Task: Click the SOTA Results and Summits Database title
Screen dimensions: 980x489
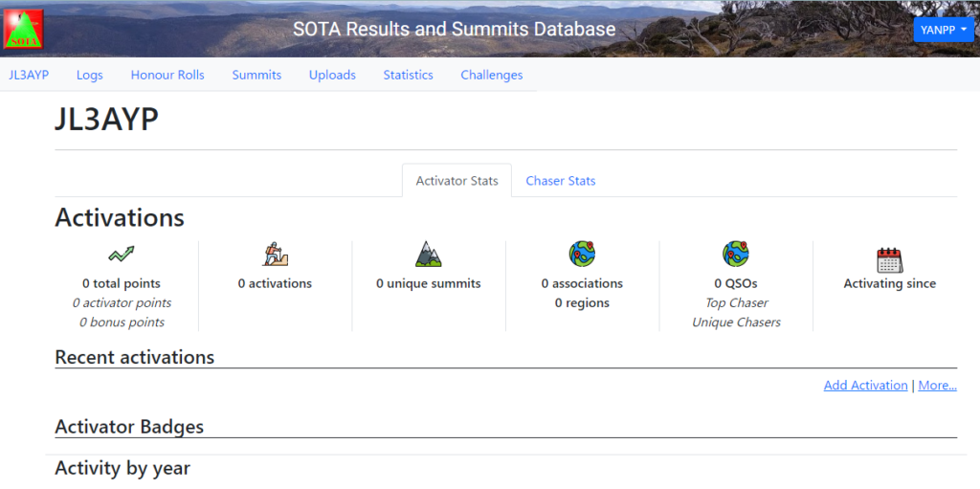Action: pyautogui.click(x=455, y=29)
